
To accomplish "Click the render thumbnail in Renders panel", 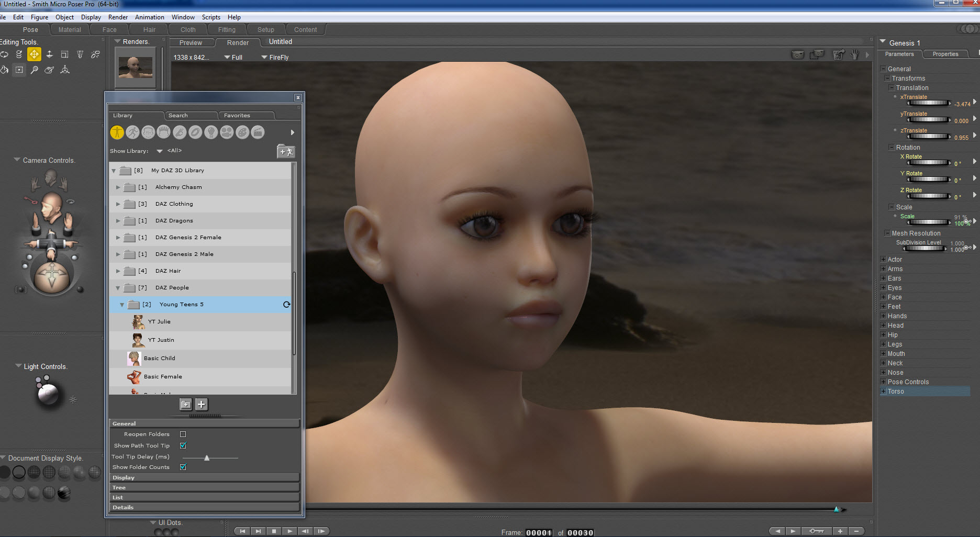I will coord(136,68).
